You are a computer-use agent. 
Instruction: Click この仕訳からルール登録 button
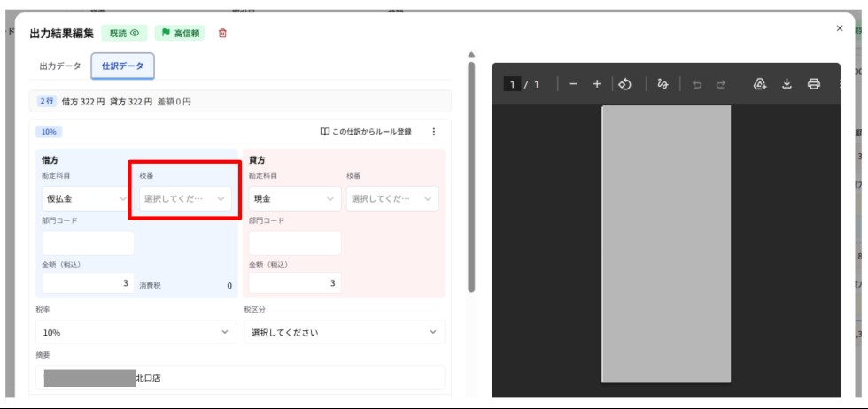[x=366, y=132]
